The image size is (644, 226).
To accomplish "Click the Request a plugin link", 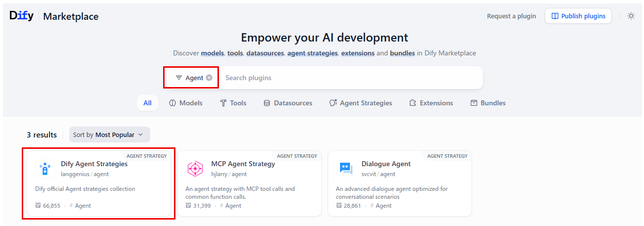I will point(512,16).
